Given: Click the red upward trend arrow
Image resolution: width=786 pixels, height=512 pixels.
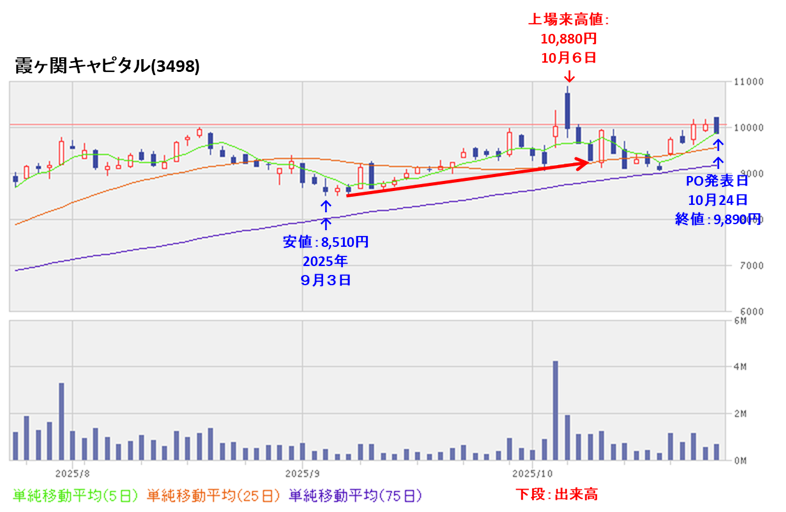Looking at the screenshot, I should tap(462, 180).
